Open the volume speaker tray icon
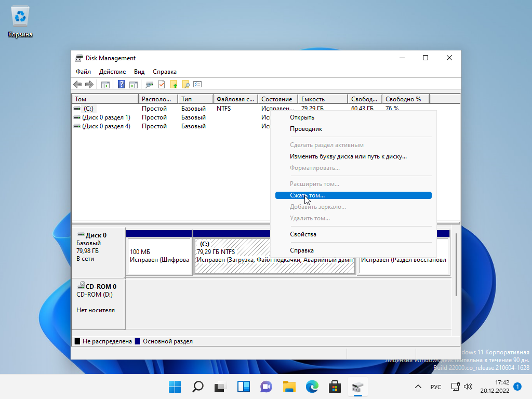Viewport: 532px width, 399px height. pyautogui.click(x=468, y=387)
